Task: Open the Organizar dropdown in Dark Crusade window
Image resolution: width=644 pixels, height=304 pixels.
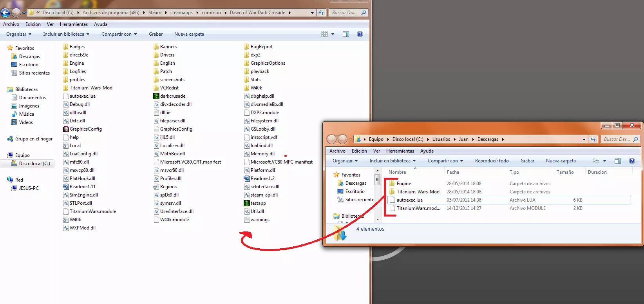Action: (19, 34)
